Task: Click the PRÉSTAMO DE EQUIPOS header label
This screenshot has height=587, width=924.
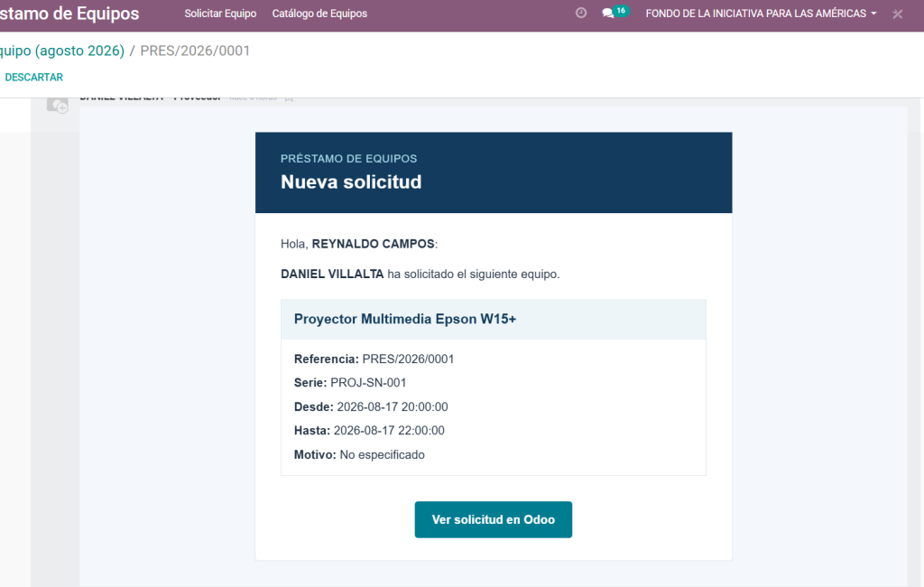Action: [349, 159]
